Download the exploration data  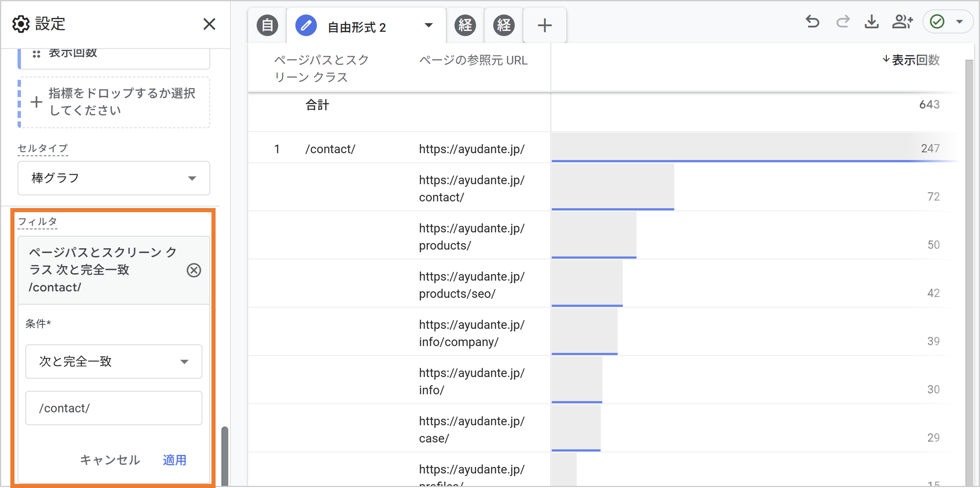coord(871,22)
